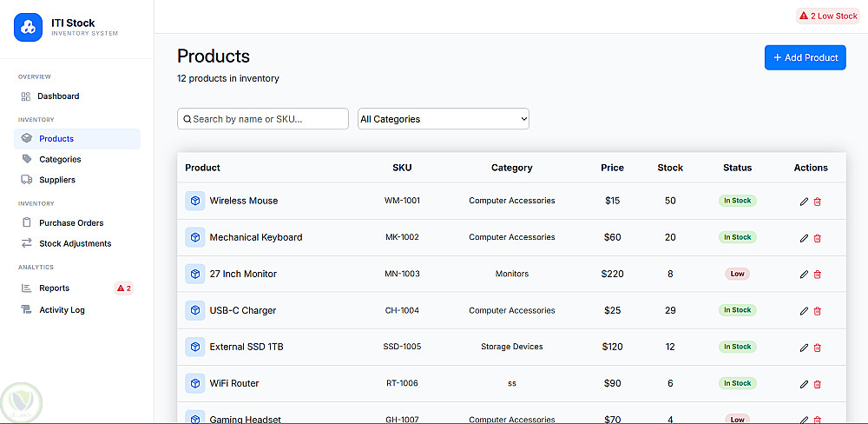Delete the WiFi Router product
868x424 pixels.
click(x=818, y=384)
